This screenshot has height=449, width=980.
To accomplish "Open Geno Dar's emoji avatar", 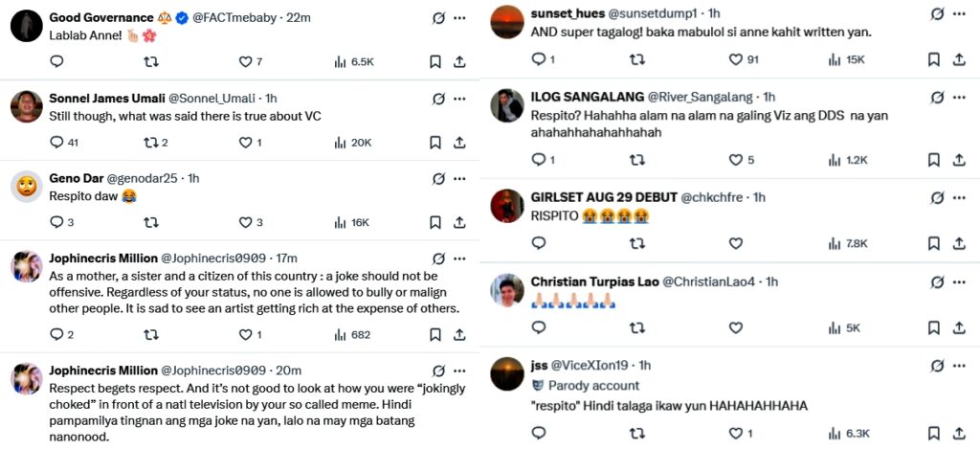I will tap(26, 187).
